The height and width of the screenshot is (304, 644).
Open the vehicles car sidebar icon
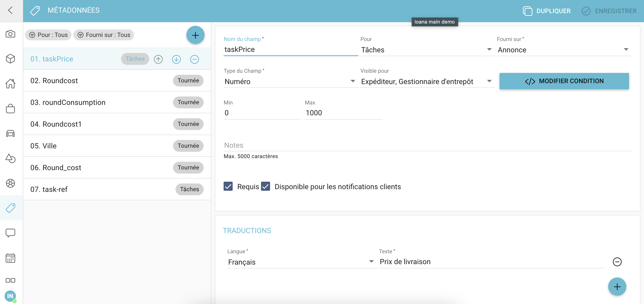pos(10,133)
